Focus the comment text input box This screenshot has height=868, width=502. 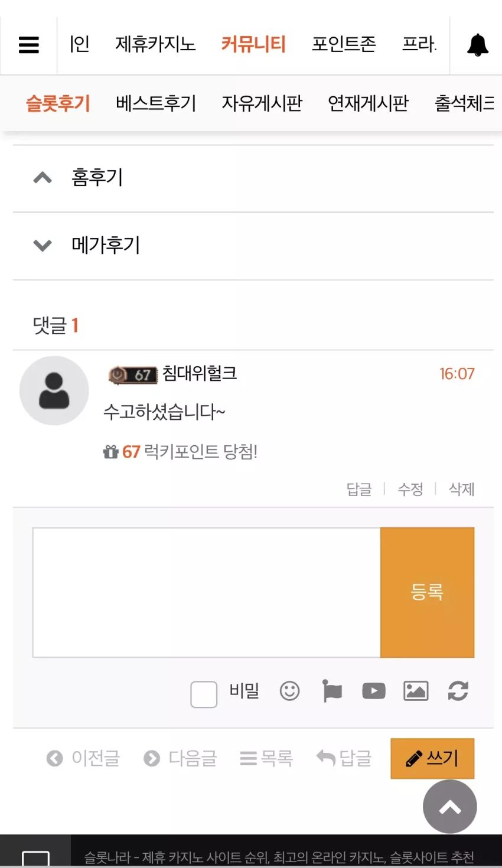(207, 592)
